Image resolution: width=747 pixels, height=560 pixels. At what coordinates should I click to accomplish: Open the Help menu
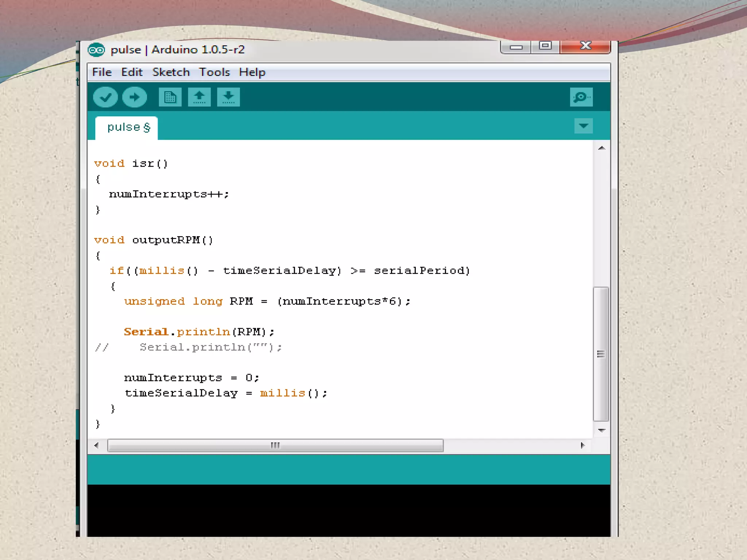(252, 72)
